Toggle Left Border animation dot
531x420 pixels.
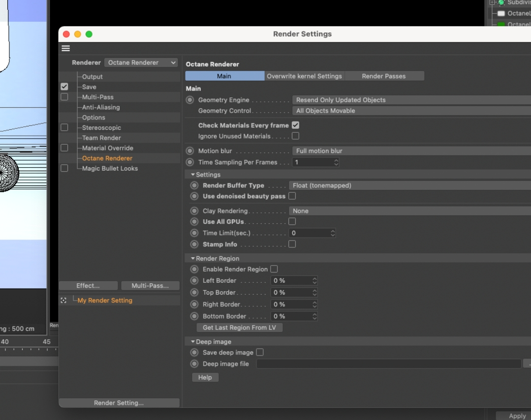[x=194, y=280]
